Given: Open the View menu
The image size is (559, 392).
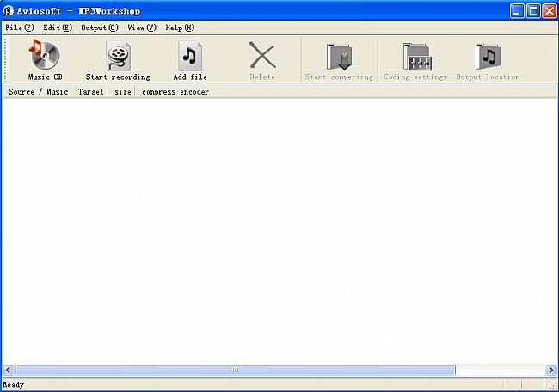Looking at the screenshot, I should click(142, 28).
